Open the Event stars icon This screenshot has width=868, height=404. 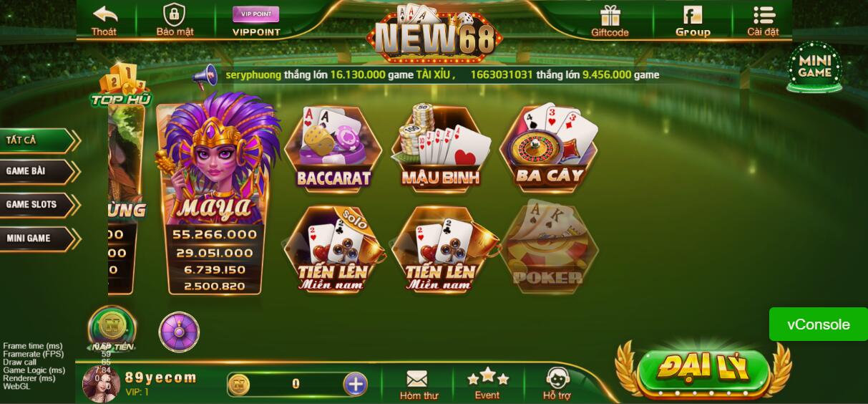(487, 383)
